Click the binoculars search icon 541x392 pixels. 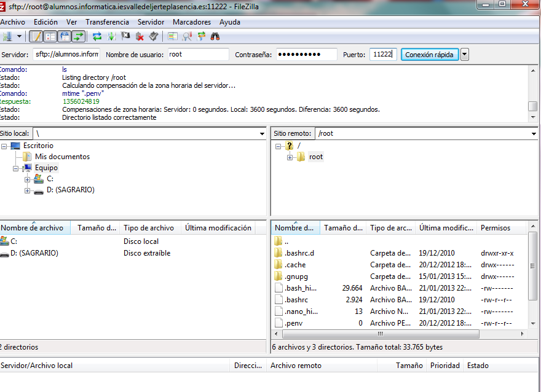click(215, 36)
